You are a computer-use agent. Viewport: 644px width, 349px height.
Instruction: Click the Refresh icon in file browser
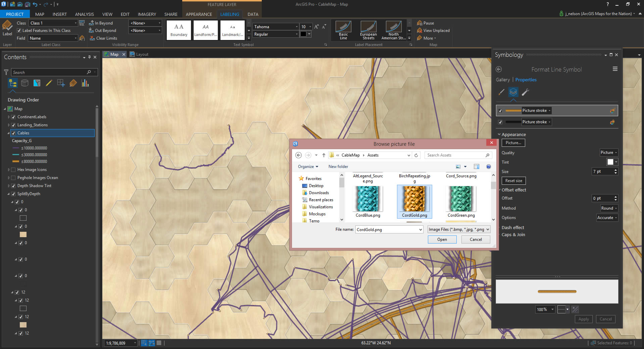[x=416, y=155]
